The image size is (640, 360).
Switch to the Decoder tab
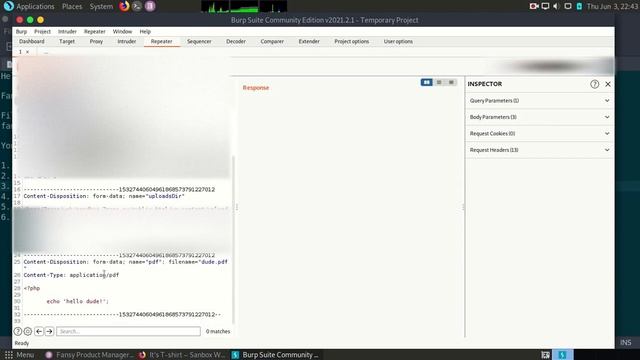coord(236,41)
